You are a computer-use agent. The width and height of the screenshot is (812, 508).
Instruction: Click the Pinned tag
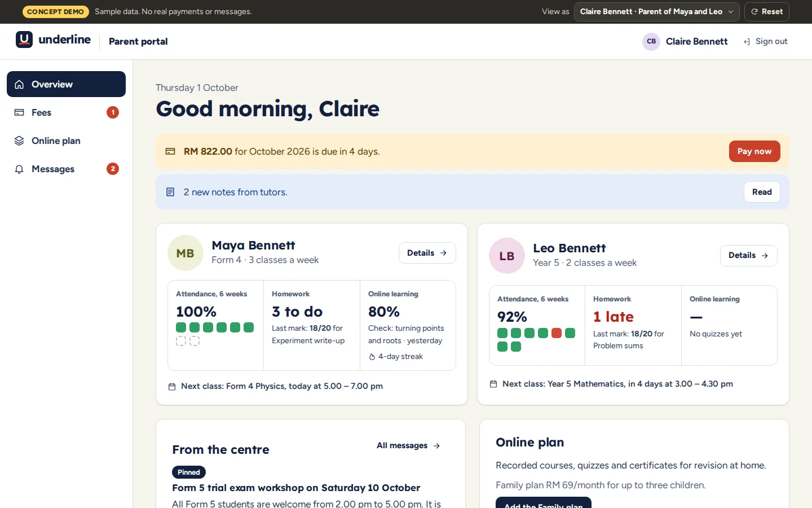click(x=189, y=472)
